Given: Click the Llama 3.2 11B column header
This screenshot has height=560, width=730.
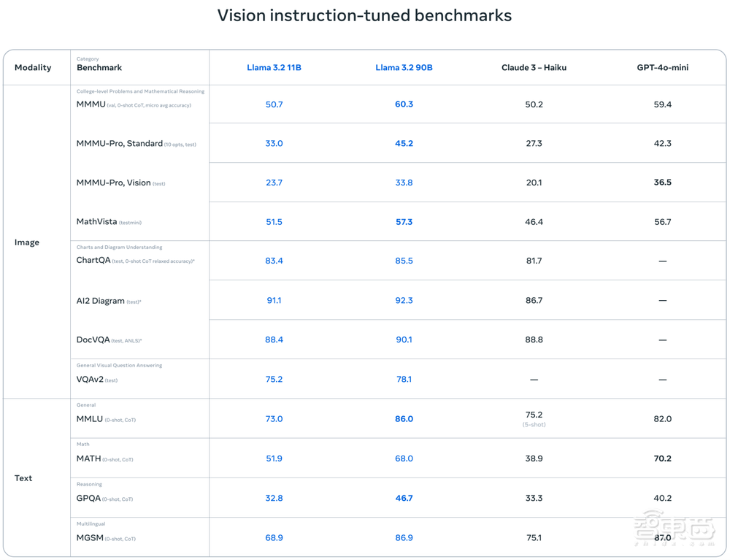Looking at the screenshot, I should tap(274, 68).
